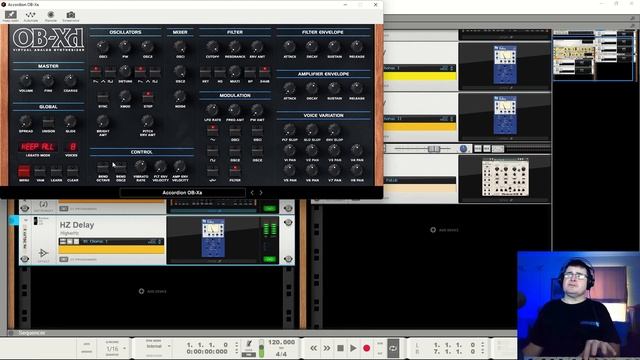Click the transport Rewind button
This screenshot has width=640, height=360.
313,348
